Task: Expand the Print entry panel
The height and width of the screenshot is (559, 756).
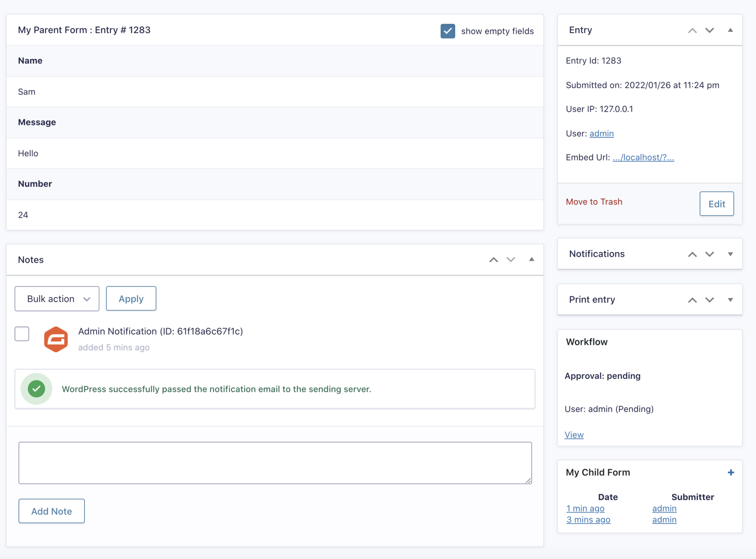Action: [731, 300]
